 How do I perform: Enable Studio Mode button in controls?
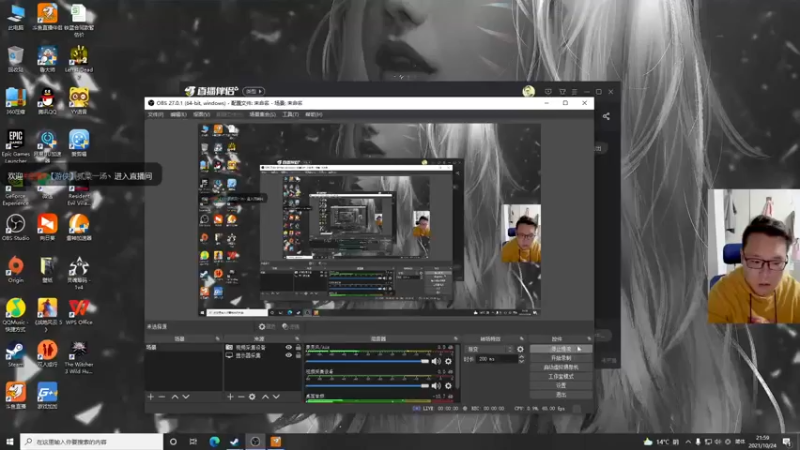click(x=561, y=377)
